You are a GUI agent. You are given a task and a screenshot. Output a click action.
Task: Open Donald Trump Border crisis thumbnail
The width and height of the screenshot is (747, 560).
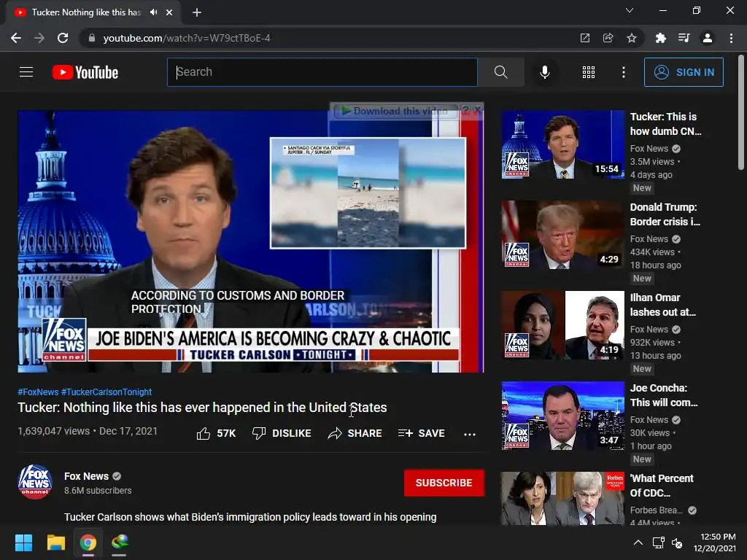tap(562, 236)
